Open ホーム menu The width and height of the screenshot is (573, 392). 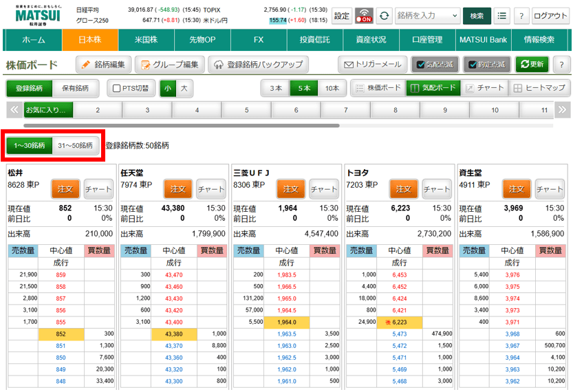[x=34, y=40]
